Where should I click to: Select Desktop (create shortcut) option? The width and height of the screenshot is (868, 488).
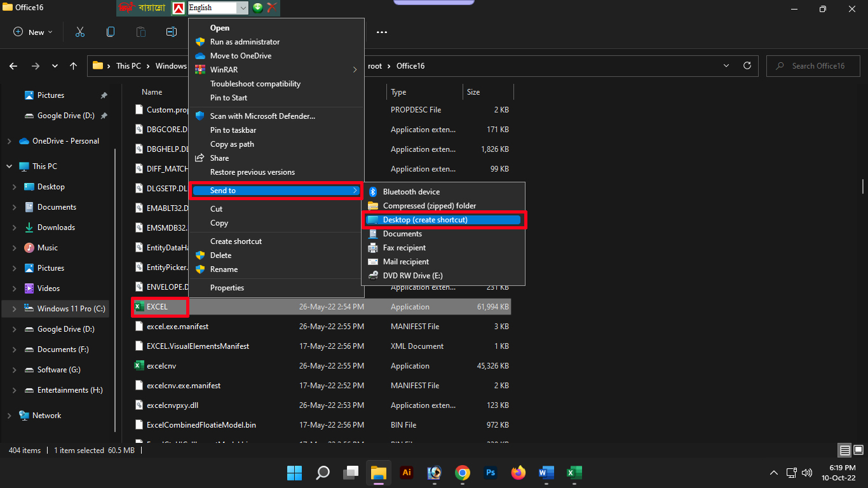click(x=444, y=220)
